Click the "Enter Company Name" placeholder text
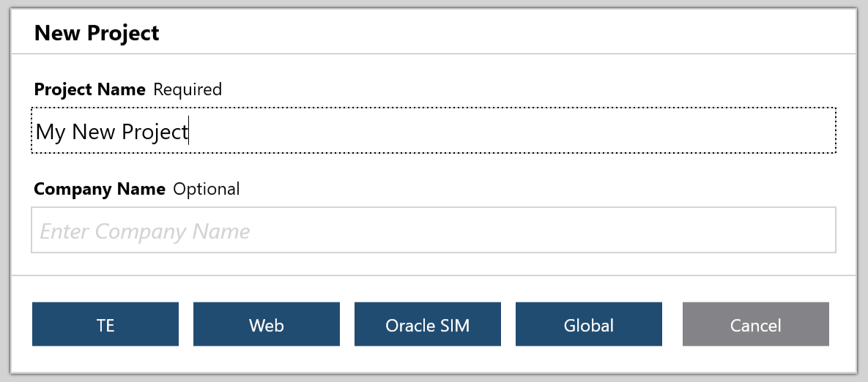 (x=145, y=231)
